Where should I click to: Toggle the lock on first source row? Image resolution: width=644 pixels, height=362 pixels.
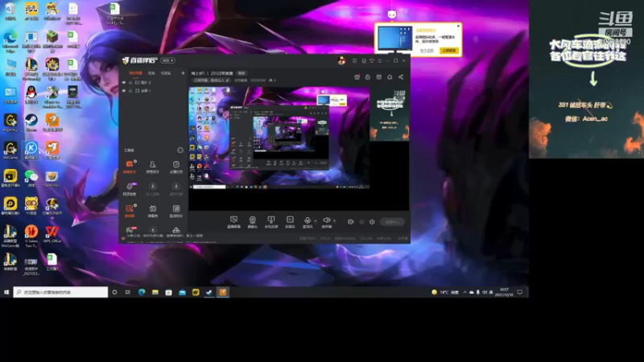tap(130, 83)
